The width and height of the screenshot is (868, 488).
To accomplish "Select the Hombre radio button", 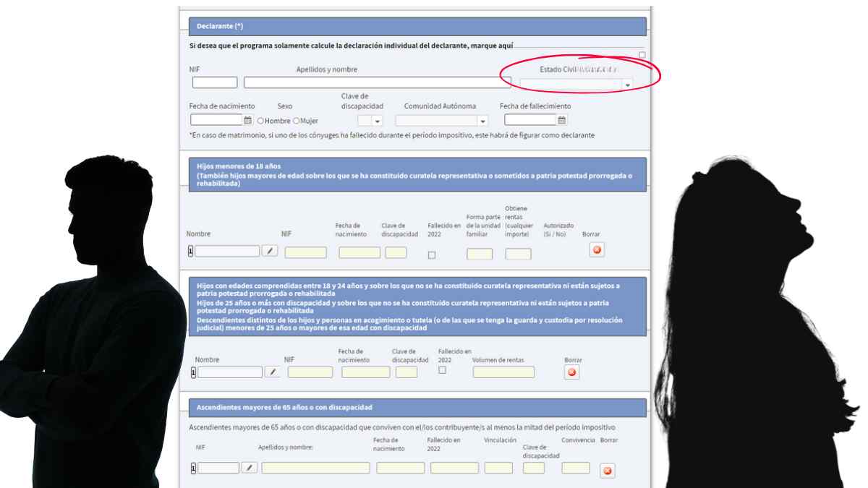I will [x=260, y=121].
